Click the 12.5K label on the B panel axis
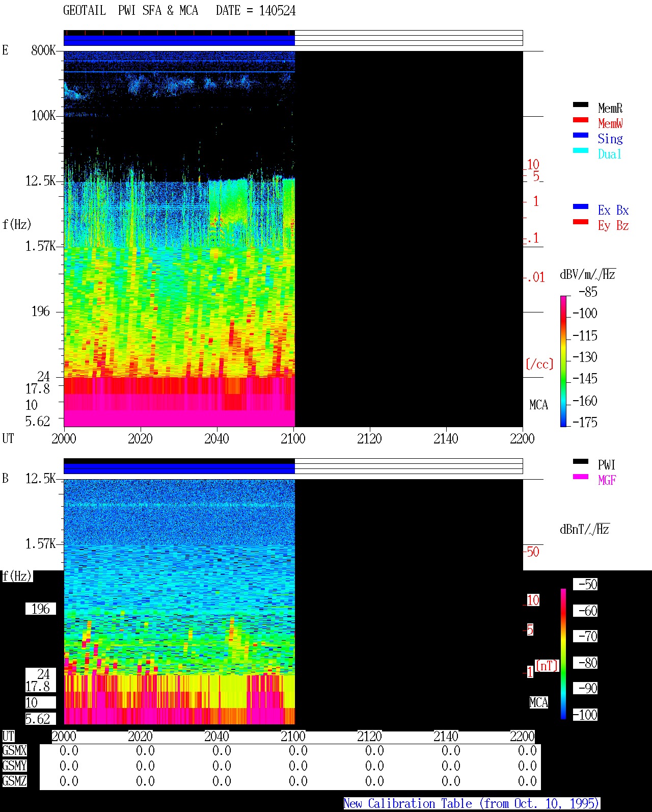652x812 pixels. [41, 478]
